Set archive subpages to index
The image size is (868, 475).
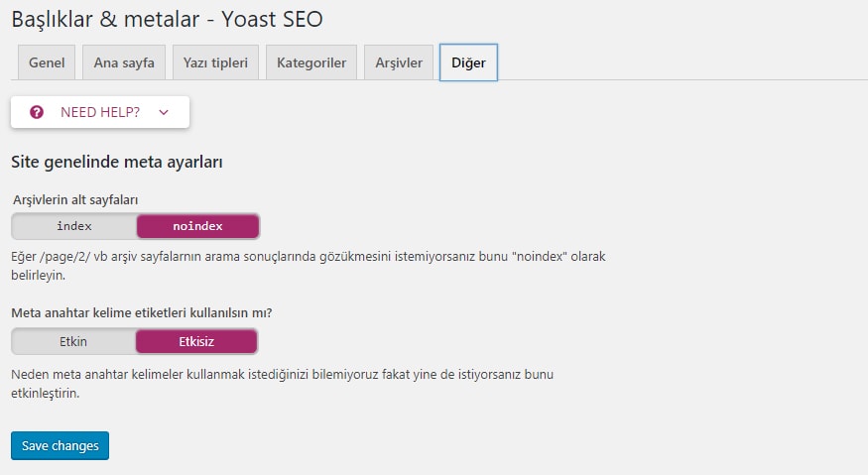74,226
